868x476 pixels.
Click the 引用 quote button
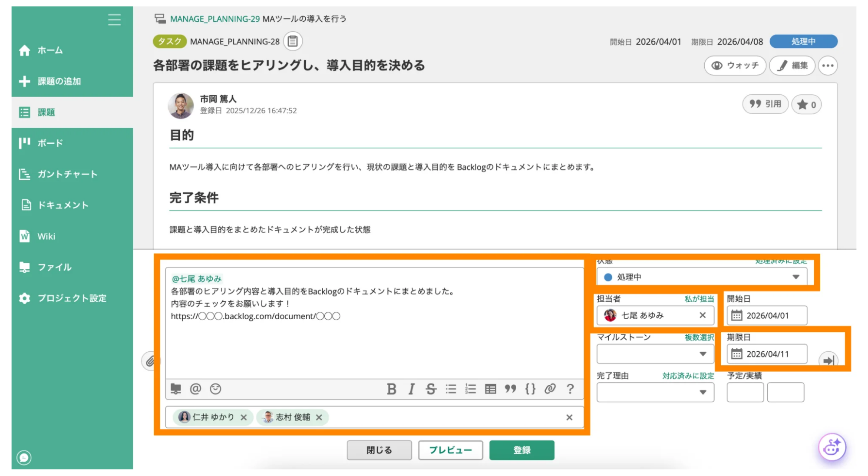coord(765,104)
